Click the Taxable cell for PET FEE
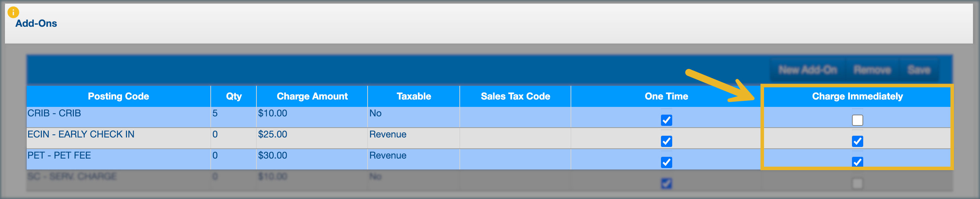This screenshot has height=199, width=980. 388,155
